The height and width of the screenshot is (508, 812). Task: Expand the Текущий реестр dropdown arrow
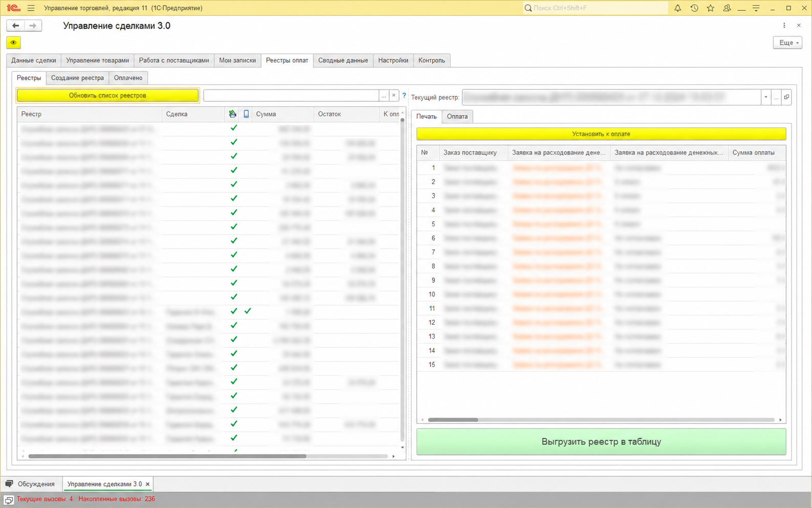[x=766, y=97]
